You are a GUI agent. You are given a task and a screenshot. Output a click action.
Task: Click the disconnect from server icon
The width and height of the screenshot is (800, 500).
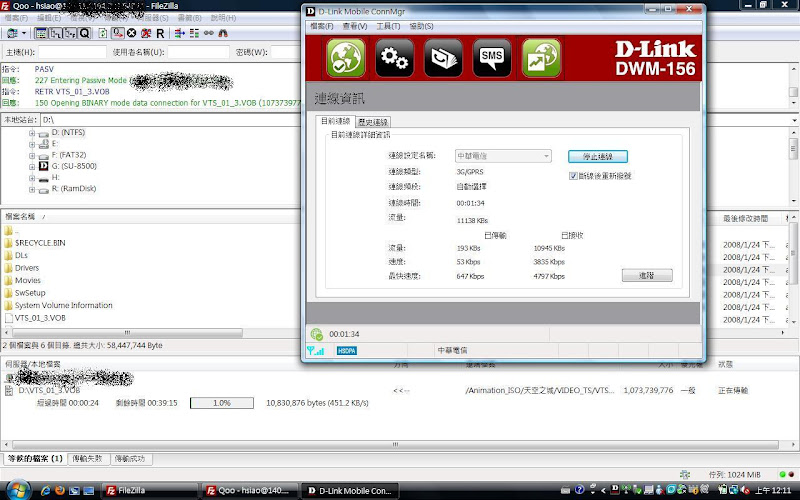[146, 33]
